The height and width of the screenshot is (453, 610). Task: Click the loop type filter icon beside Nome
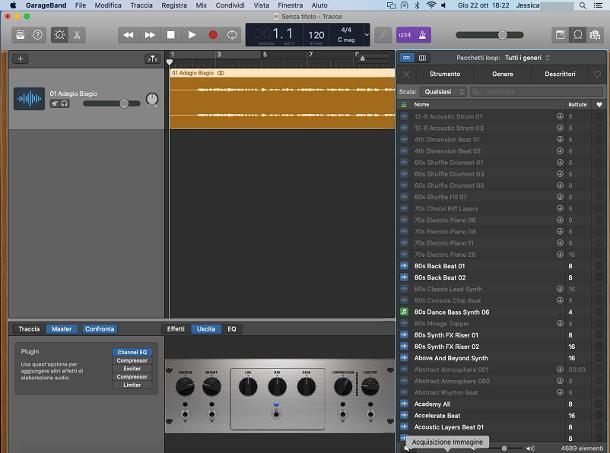(404, 104)
